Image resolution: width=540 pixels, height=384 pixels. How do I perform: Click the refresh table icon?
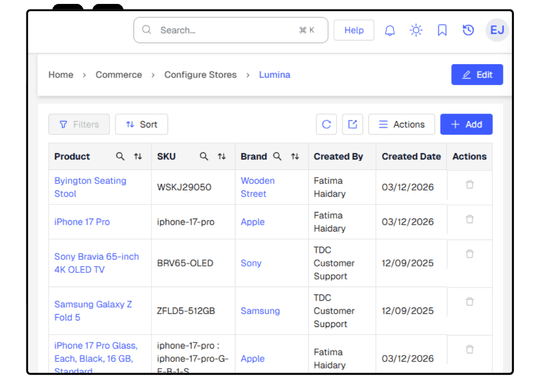point(326,124)
